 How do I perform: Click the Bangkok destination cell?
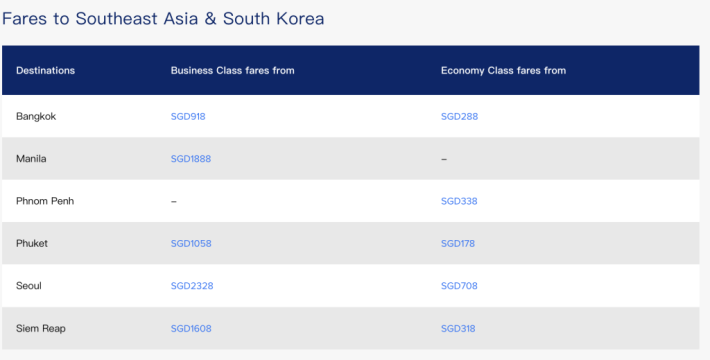point(36,116)
